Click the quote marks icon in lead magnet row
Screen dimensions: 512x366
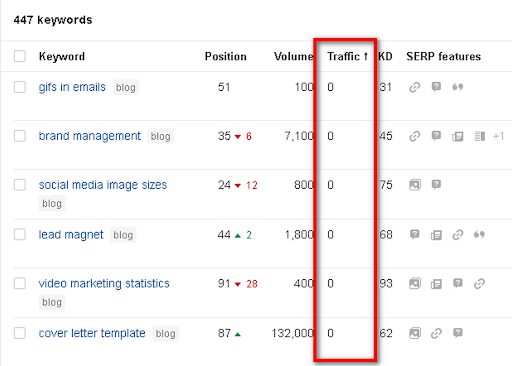[479, 235]
